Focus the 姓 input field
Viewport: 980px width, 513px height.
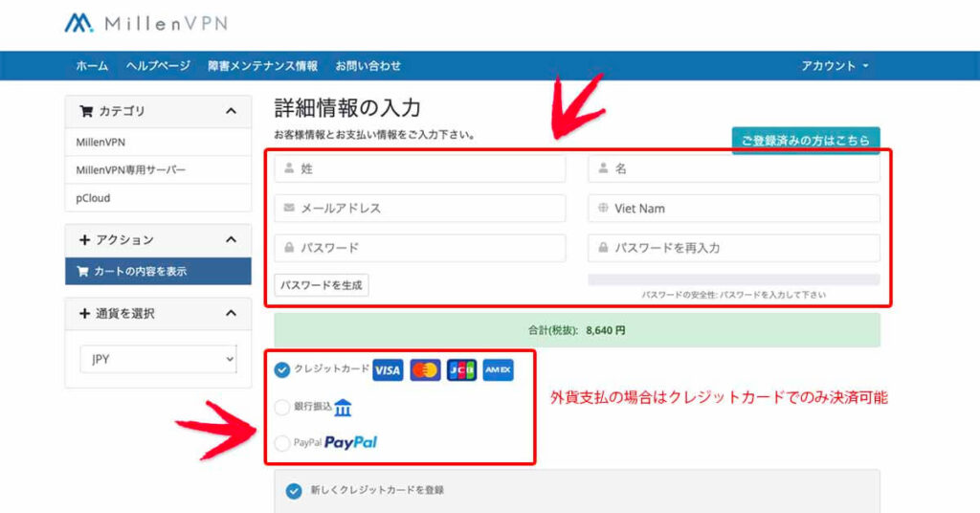(420, 168)
